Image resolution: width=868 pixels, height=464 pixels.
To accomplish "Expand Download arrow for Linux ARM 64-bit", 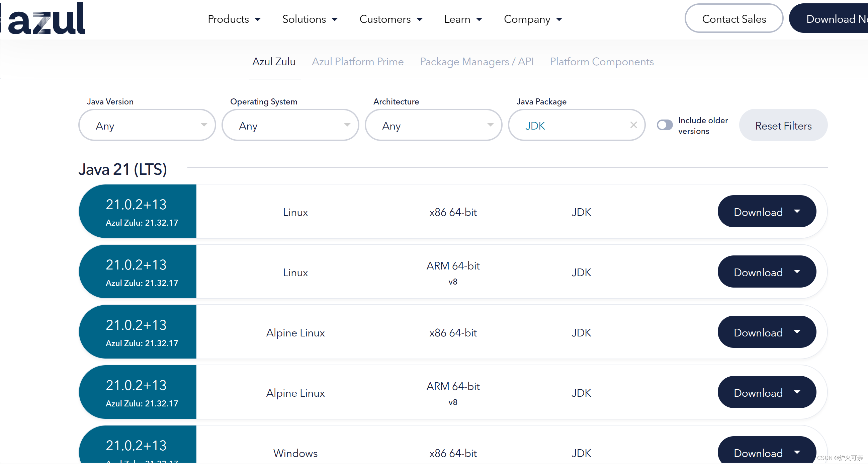I will pos(797,272).
